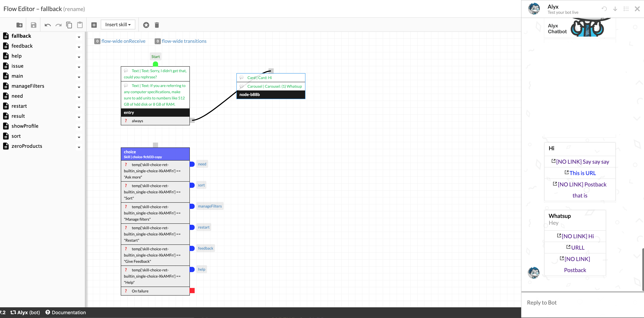
Task: Expand options for the feedback flow
Action: [x=79, y=47]
